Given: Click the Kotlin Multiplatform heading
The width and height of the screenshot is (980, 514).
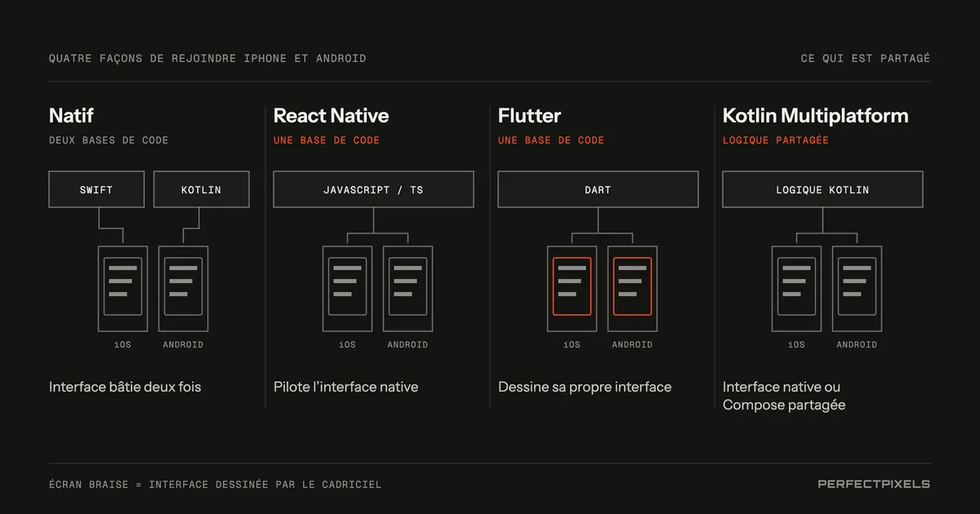Looking at the screenshot, I should click(x=815, y=116).
